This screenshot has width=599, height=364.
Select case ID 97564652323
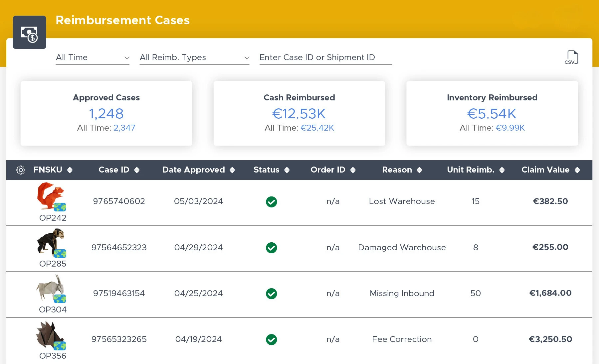(119, 248)
